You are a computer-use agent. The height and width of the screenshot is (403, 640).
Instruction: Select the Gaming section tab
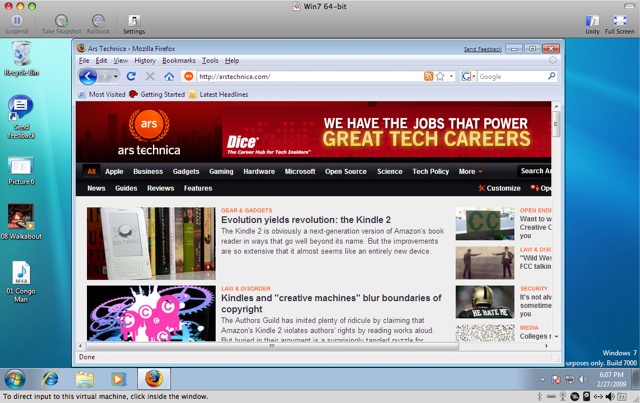[221, 171]
